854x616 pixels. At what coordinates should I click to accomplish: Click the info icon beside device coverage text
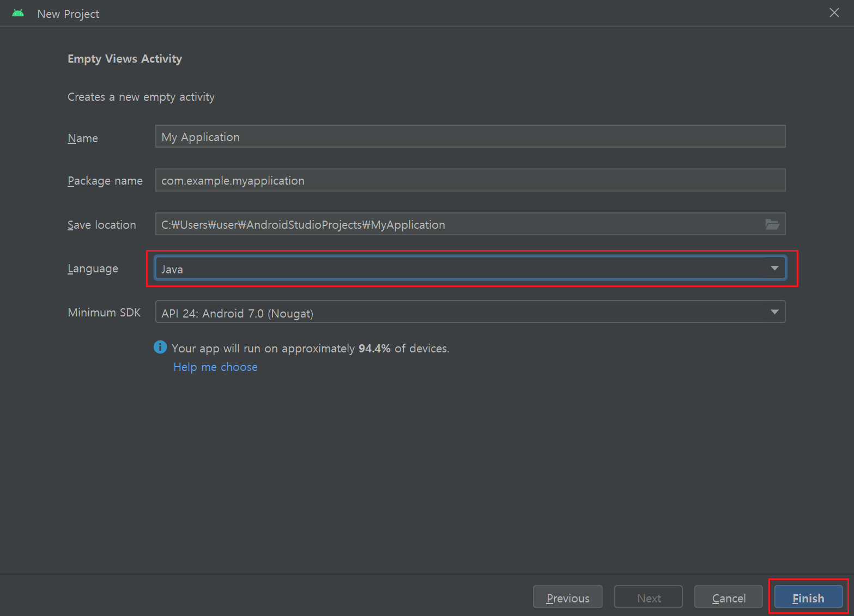pyautogui.click(x=160, y=347)
